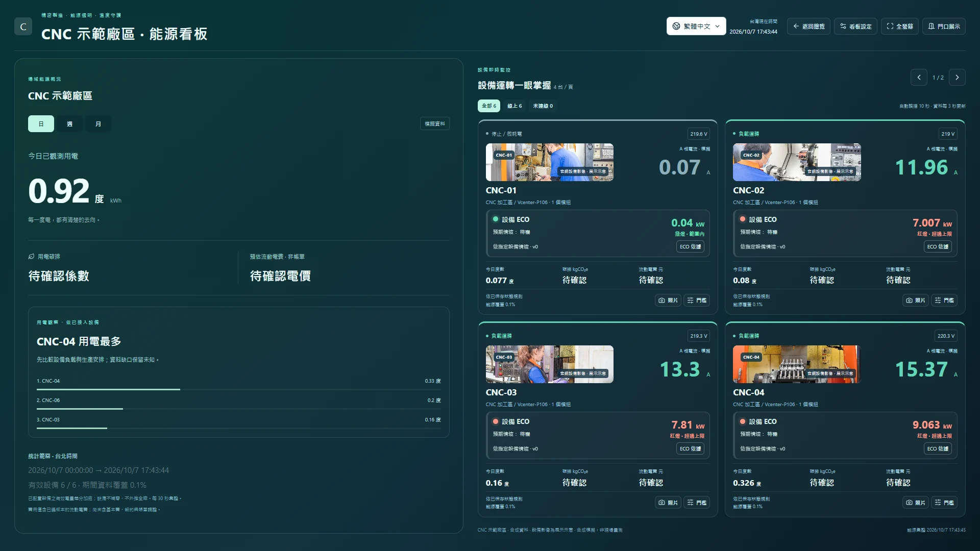This screenshot has height=551, width=980.
Task: Enter 全螢幕 fullscreen mode
Action: [x=899, y=26]
